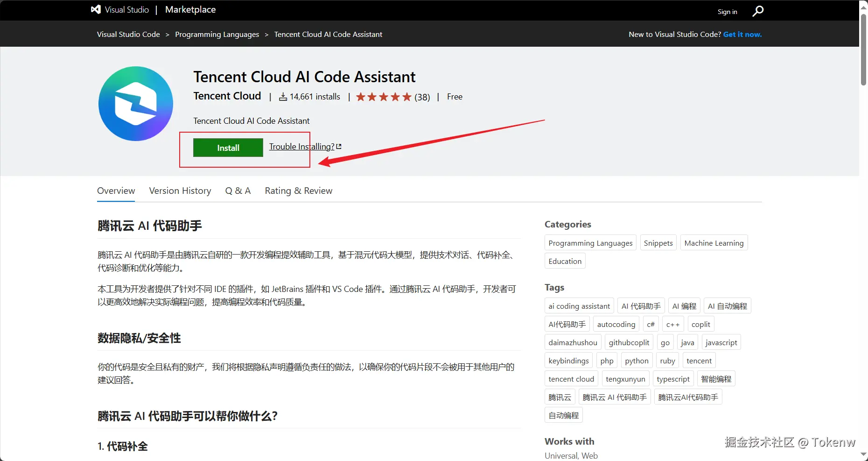Click Sign in link
This screenshot has height=461, width=868.
click(x=728, y=12)
